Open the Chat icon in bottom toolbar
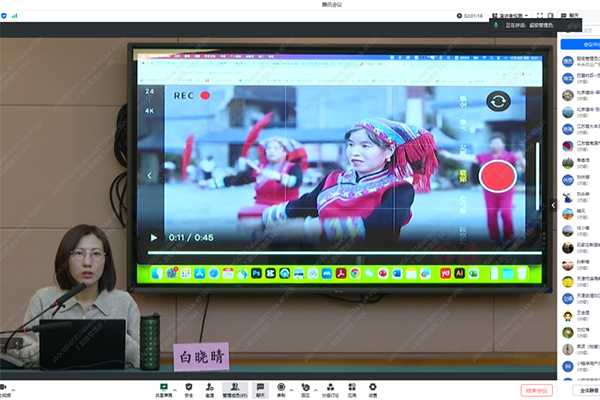600x400 pixels. pos(259,386)
